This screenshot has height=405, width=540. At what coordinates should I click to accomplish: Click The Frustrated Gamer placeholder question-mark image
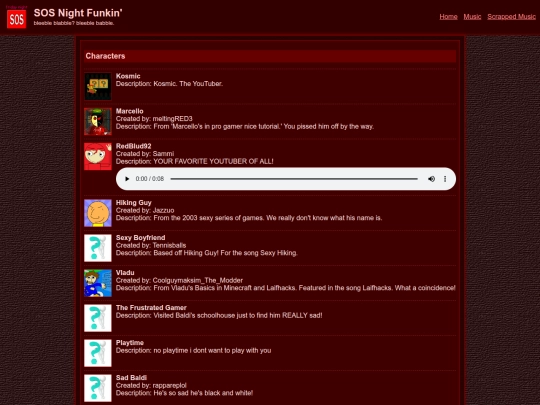(98, 318)
